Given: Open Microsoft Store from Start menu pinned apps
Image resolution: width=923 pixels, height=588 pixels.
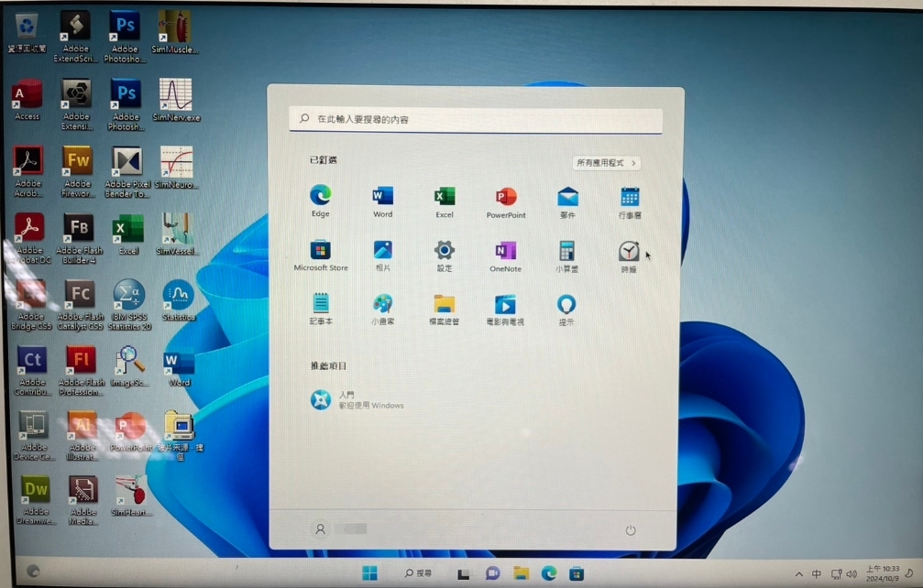Looking at the screenshot, I should pos(320,255).
